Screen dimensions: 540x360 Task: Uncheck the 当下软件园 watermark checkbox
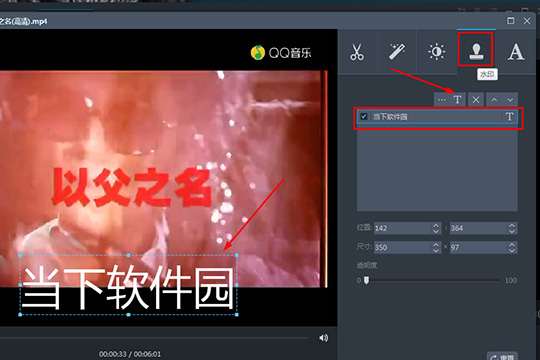(x=364, y=116)
